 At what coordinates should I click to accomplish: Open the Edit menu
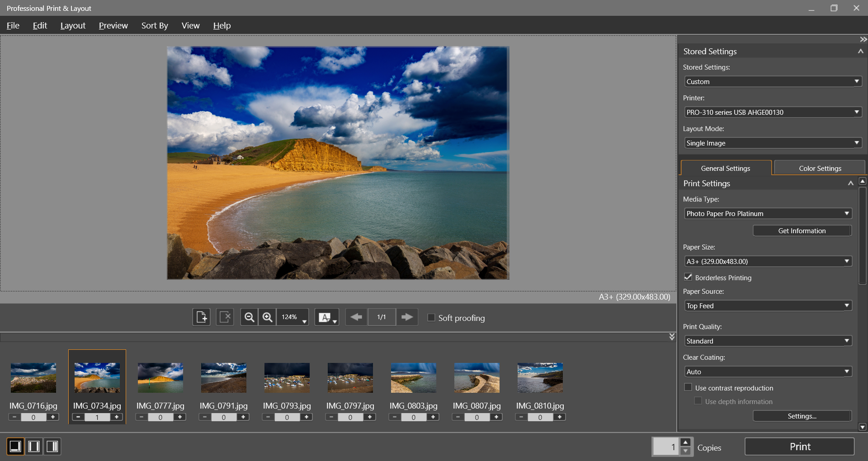40,25
